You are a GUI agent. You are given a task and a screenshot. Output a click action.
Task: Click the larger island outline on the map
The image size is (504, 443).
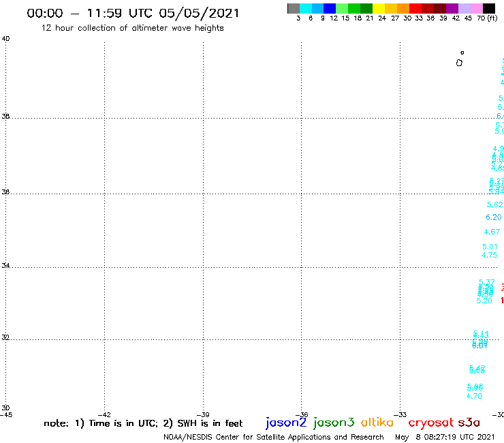pyautogui.click(x=459, y=63)
